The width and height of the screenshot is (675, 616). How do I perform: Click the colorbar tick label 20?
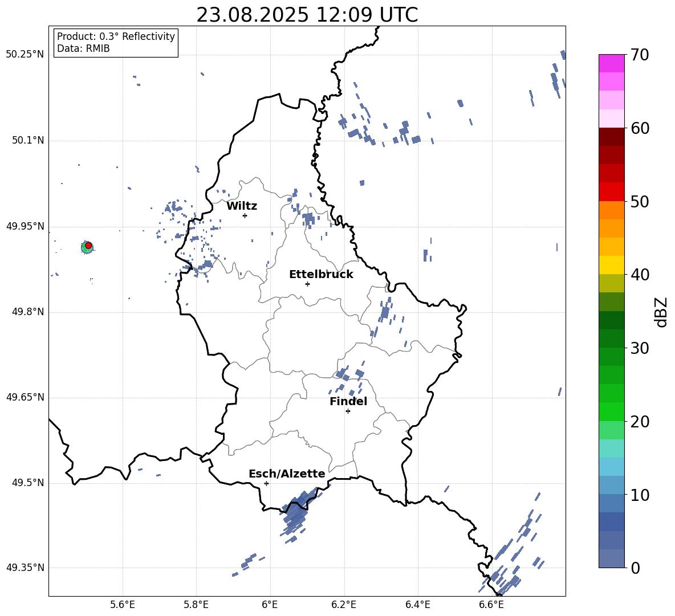coord(640,422)
